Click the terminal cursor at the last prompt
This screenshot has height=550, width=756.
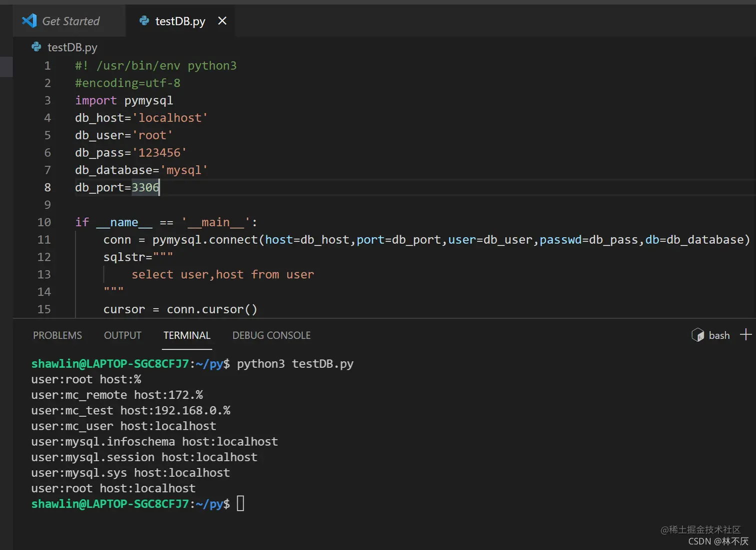tap(240, 503)
